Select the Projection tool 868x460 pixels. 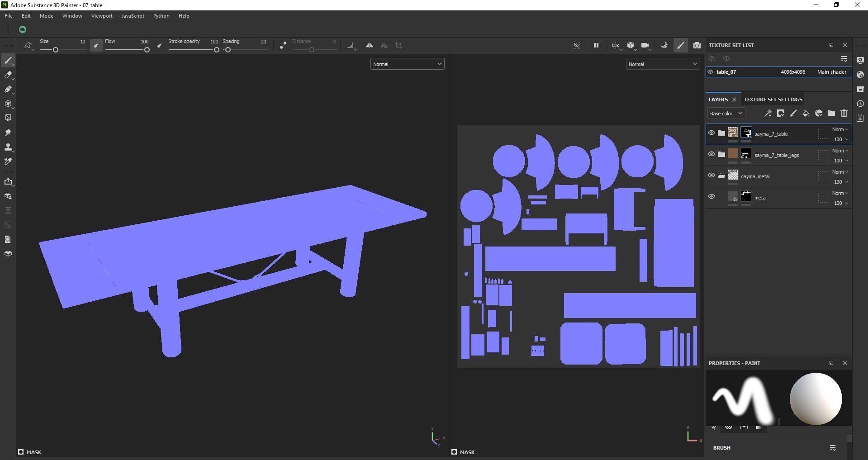tap(8, 90)
